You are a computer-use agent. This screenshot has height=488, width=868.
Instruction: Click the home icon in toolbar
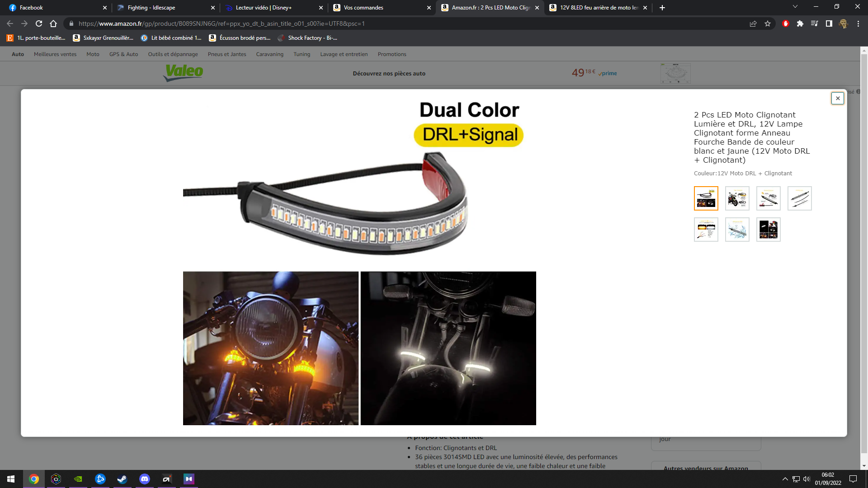point(53,23)
